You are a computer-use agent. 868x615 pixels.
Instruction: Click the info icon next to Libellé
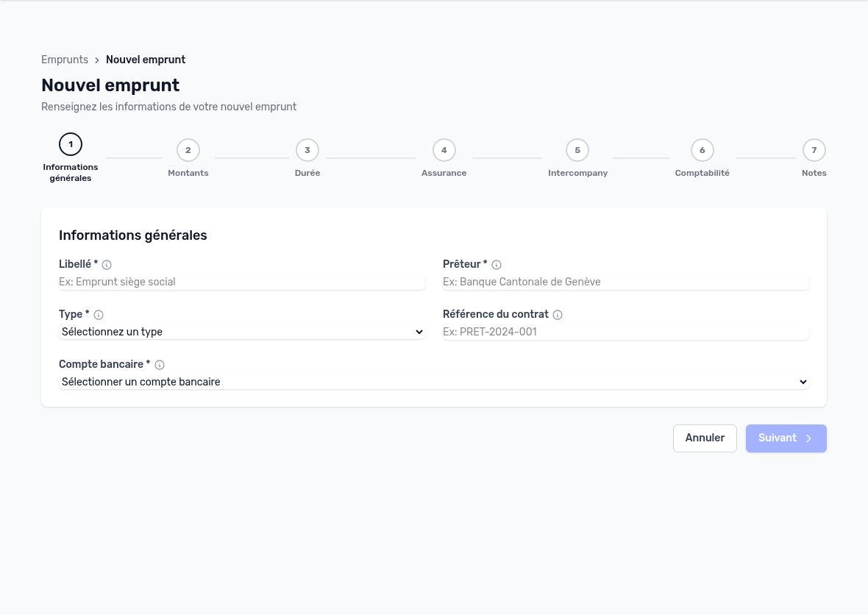tap(107, 265)
